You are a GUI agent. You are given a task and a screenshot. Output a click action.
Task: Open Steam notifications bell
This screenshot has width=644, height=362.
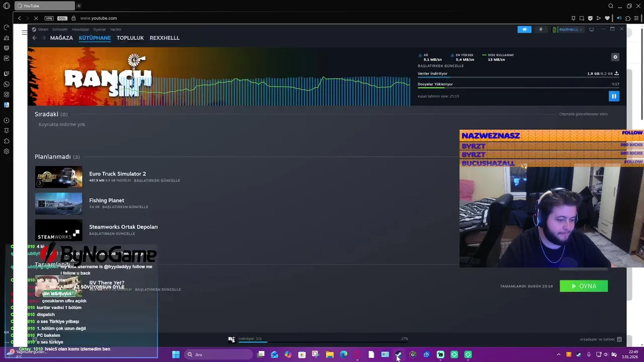pyautogui.click(x=541, y=30)
